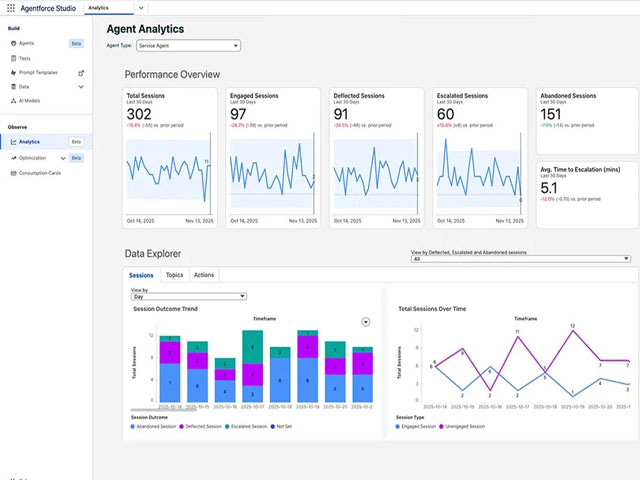Click the Data Explorer heading

click(153, 254)
